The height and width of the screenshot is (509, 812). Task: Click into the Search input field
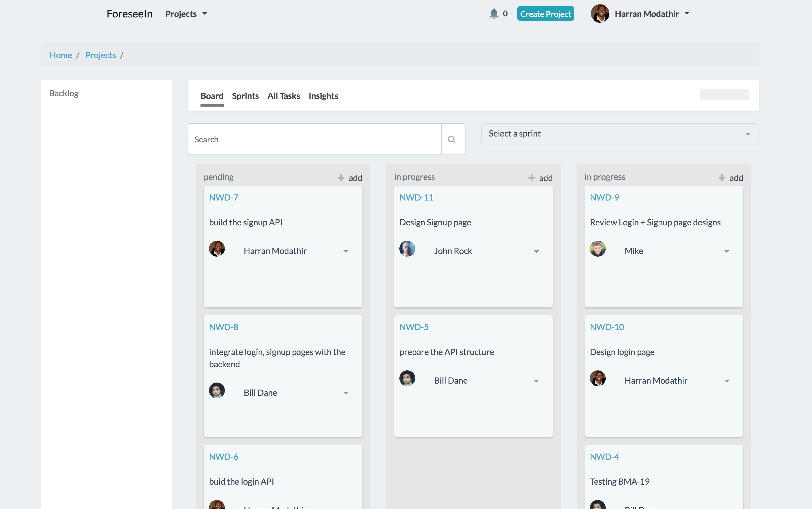coord(315,139)
